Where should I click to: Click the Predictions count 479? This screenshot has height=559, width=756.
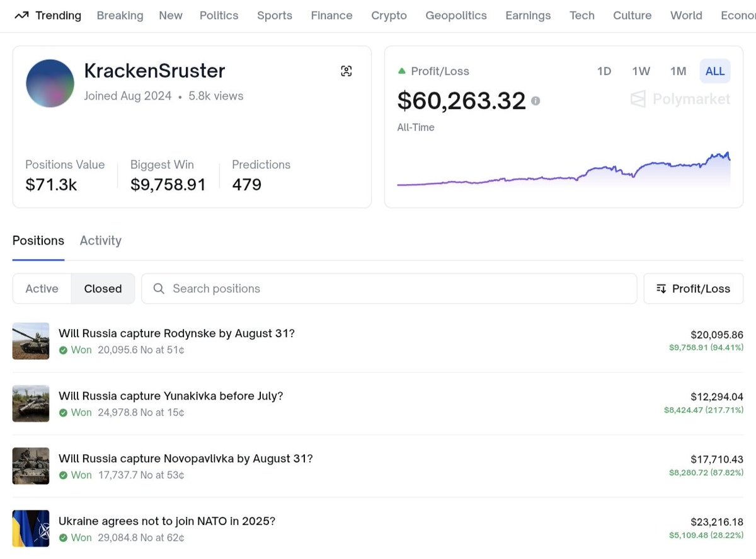[x=246, y=185]
